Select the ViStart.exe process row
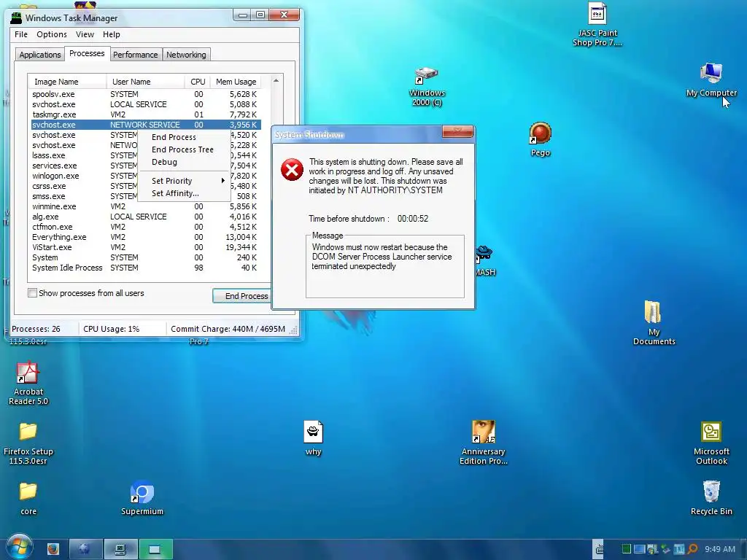 [146, 248]
